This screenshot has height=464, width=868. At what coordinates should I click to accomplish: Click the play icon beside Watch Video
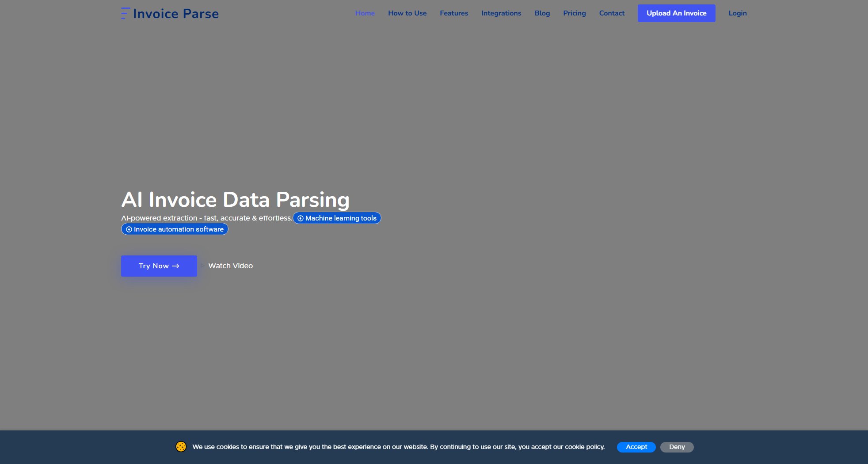click(x=202, y=266)
